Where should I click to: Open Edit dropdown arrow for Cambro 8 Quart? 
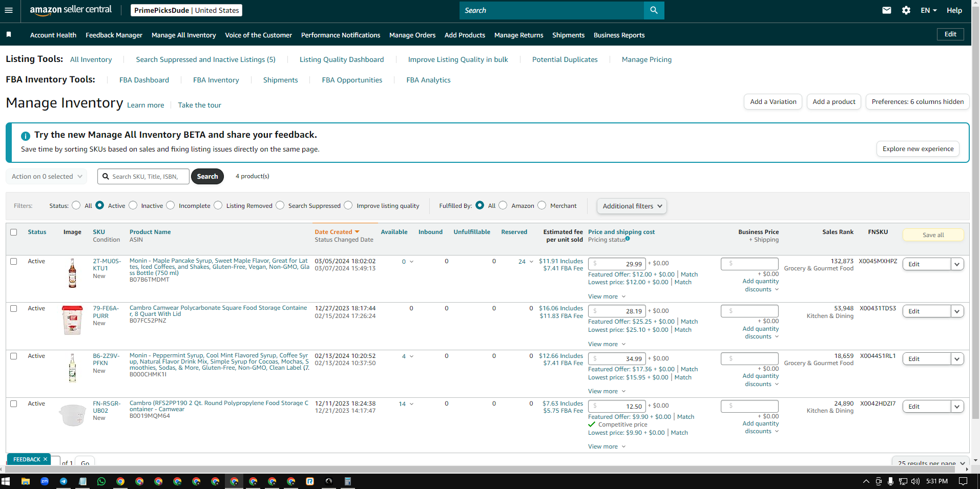(957, 311)
